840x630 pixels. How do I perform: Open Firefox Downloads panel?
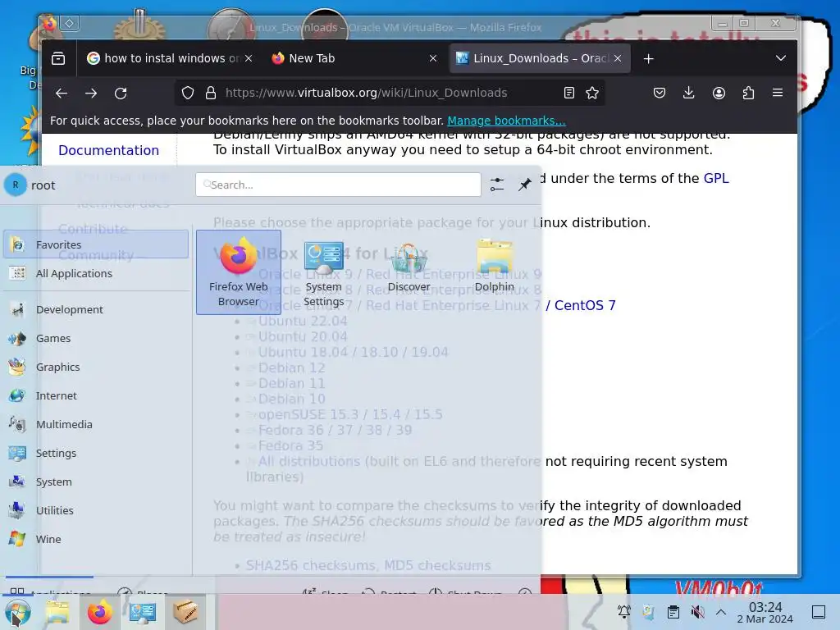pyautogui.click(x=689, y=94)
